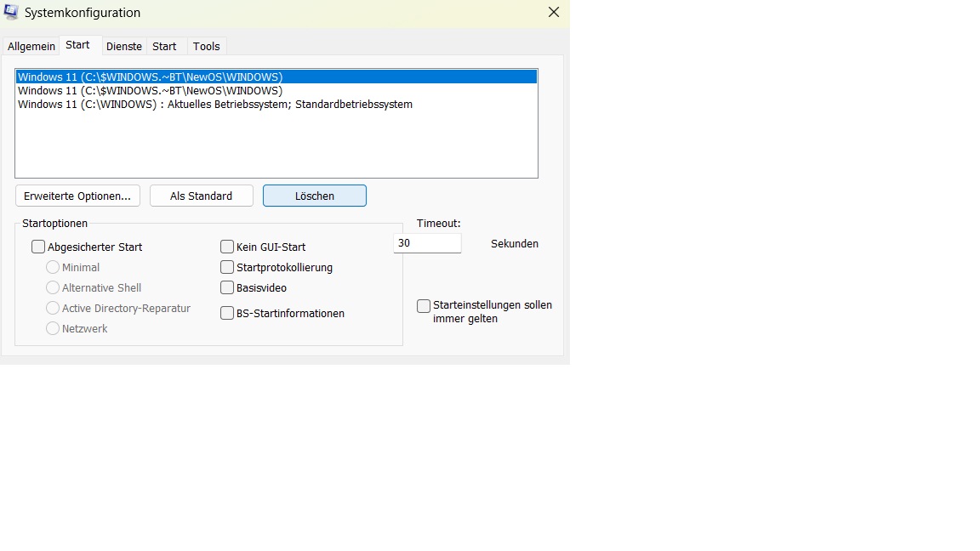This screenshot has height=551, width=980.
Task: Open Erweiterte Optionen dialog
Action: click(x=77, y=196)
